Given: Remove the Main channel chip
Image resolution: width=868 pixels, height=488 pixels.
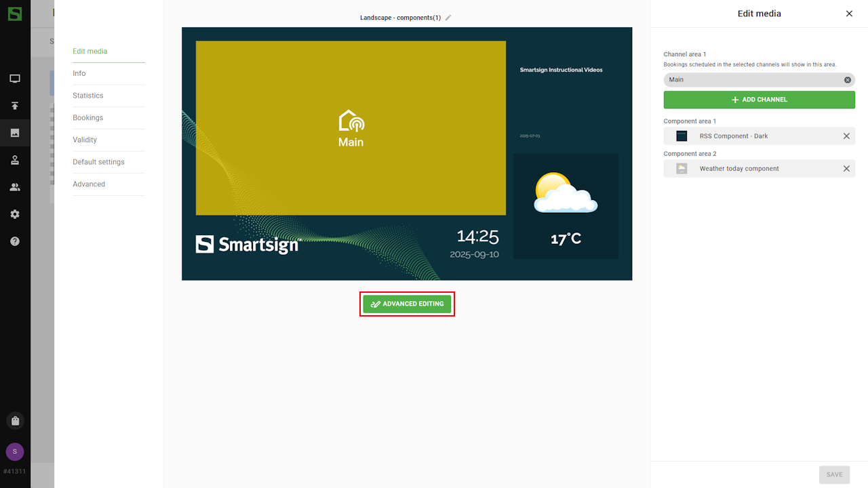Looking at the screenshot, I should pyautogui.click(x=847, y=80).
